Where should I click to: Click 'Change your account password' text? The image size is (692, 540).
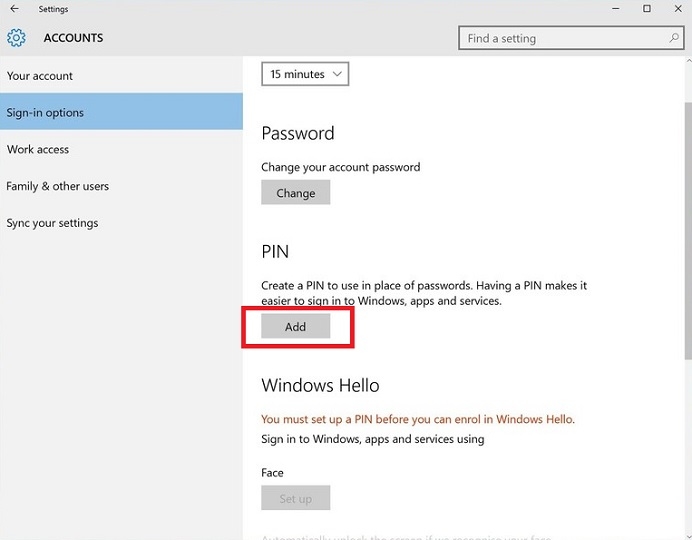tap(341, 167)
